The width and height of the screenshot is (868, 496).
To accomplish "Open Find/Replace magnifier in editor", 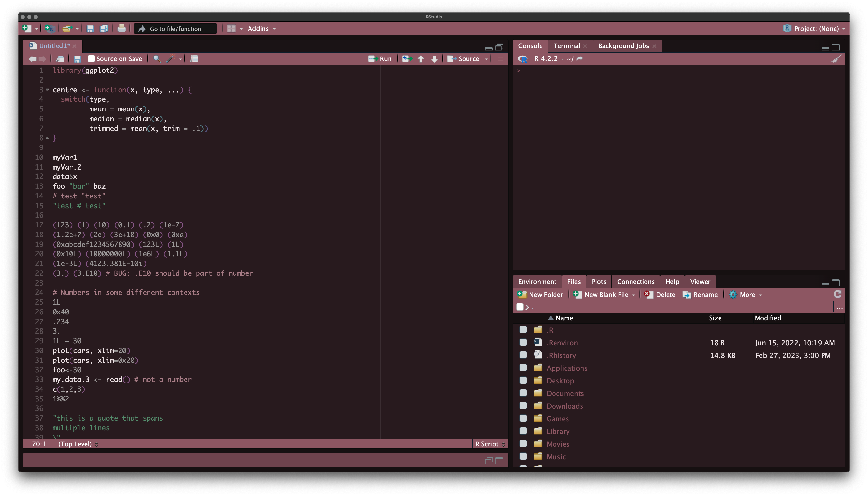I will click(x=157, y=59).
